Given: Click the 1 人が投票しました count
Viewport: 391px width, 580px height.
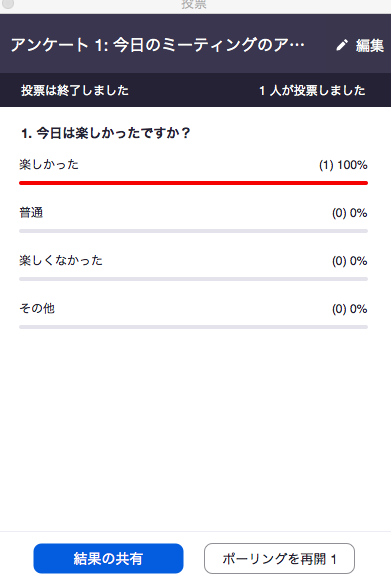Looking at the screenshot, I should tap(312, 90).
